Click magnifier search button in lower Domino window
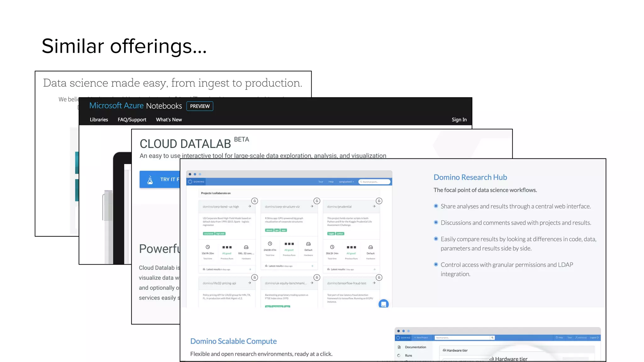This screenshot has height=362, width=644. coord(492,337)
